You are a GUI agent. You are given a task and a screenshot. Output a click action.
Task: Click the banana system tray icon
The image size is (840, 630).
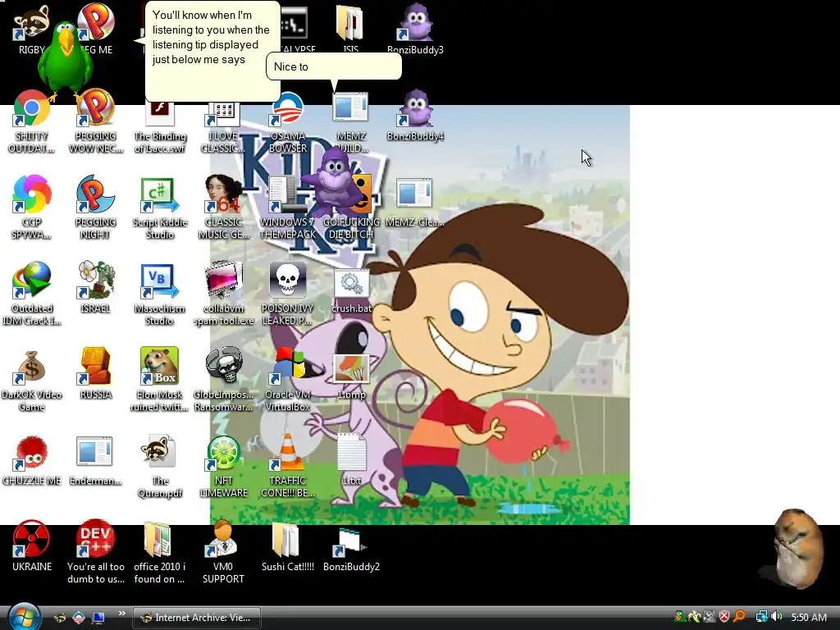[x=694, y=617]
